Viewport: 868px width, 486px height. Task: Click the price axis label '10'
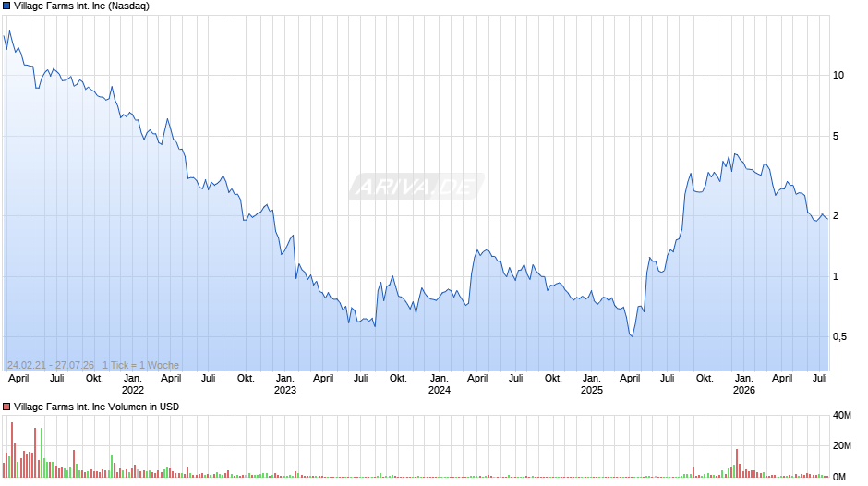(838, 76)
